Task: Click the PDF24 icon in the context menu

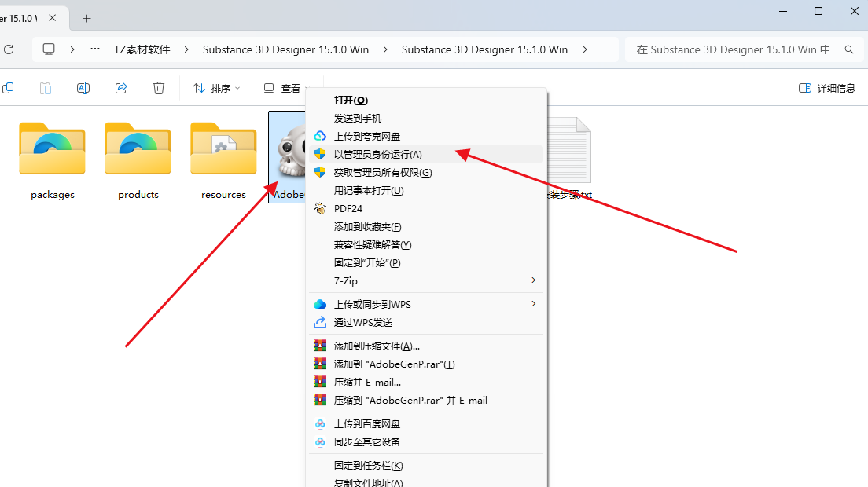Action: tap(319, 208)
